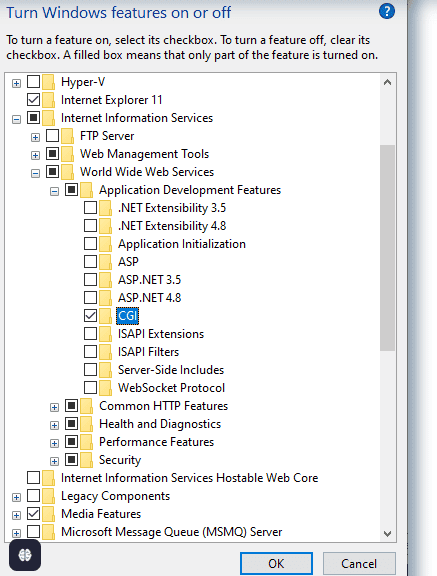The image size is (437, 576).
Task: Expand the Web Management Tools node
Action: pyautogui.click(x=35, y=155)
